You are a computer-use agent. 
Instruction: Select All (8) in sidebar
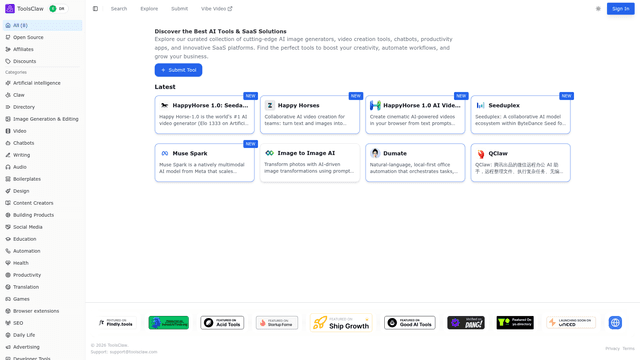42,25
